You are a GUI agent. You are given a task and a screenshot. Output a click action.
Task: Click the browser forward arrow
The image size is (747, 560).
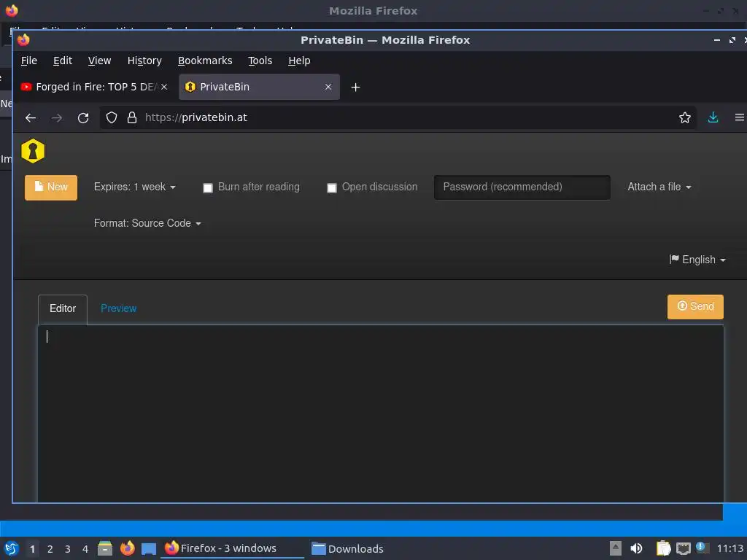click(57, 117)
